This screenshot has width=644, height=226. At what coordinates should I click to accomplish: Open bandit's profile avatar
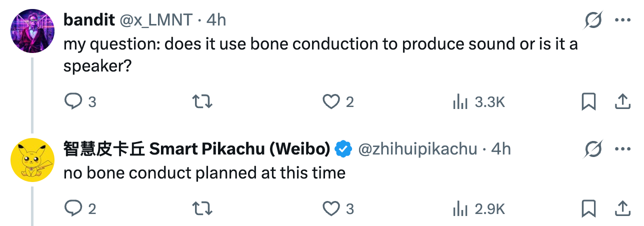pyautogui.click(x=32, y=30)
